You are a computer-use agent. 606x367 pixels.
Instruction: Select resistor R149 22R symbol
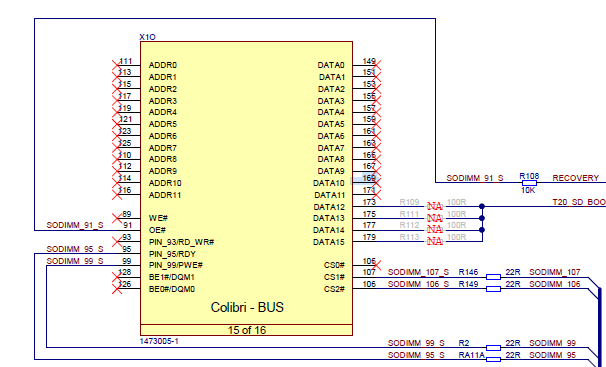click(x=493, y=289)
